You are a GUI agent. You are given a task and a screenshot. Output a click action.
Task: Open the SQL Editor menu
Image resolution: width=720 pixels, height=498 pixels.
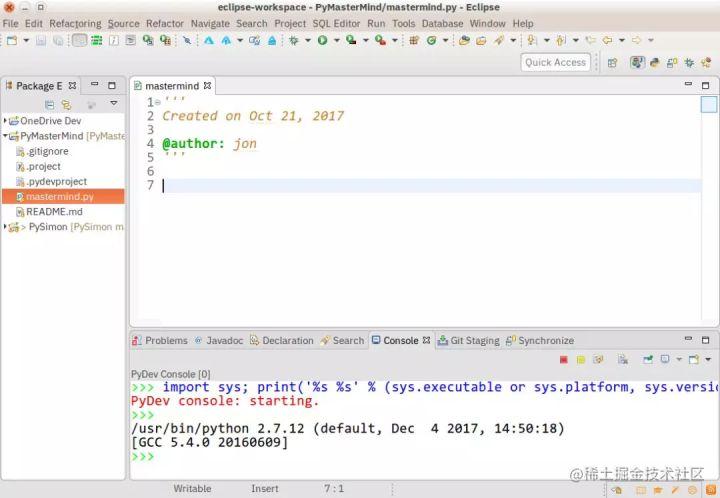(336, 23)
